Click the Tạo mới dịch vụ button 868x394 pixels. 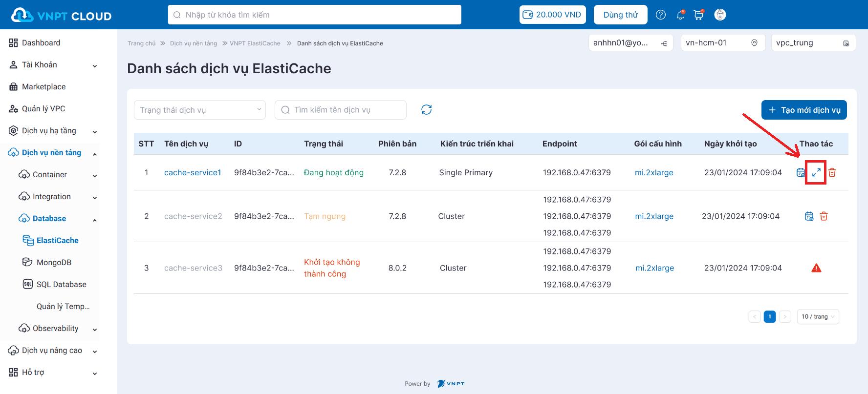tap(804, 110)
